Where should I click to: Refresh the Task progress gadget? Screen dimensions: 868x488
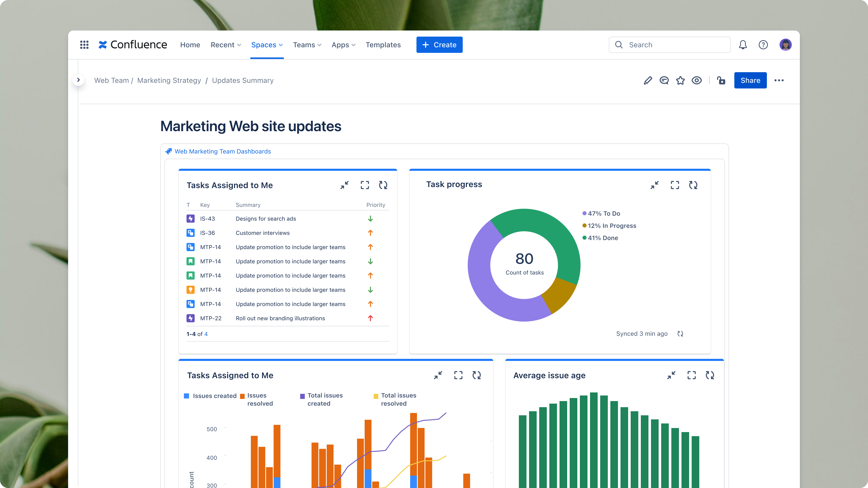point(693,185)
